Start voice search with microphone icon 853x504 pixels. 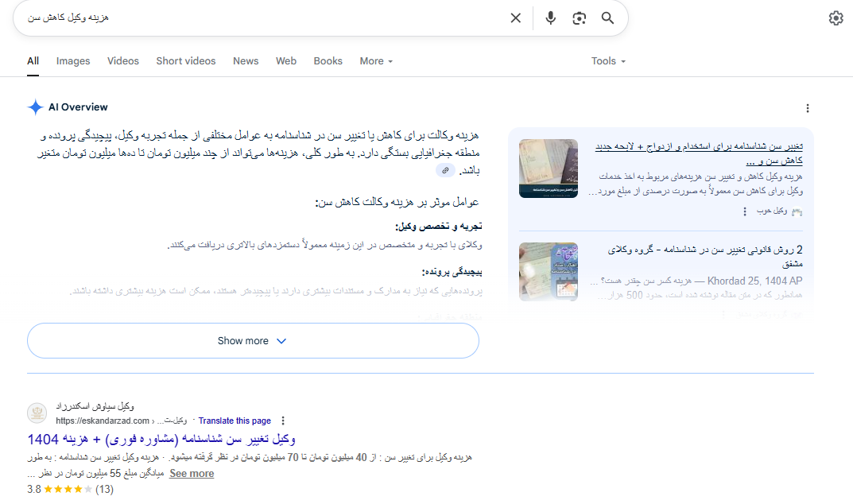(551, 18)
